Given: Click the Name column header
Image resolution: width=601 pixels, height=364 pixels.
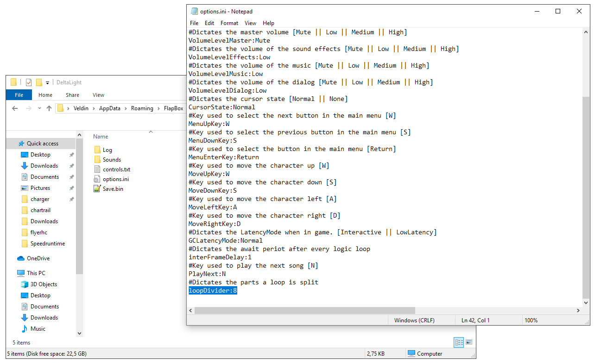Looking at the screenshot, I should [101, 137].
